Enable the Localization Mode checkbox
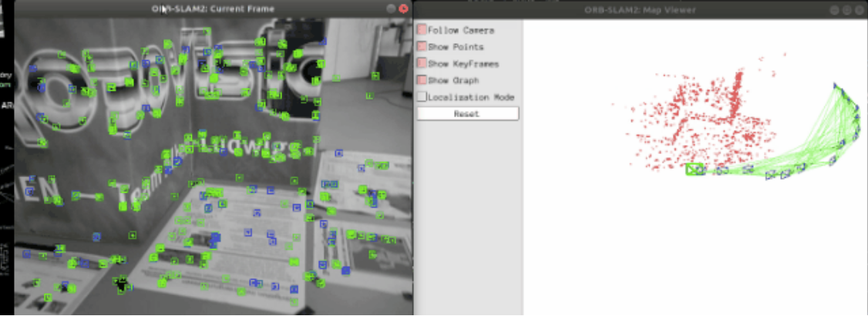The width and height of the screenshot is (868, 316). (422, 97)
